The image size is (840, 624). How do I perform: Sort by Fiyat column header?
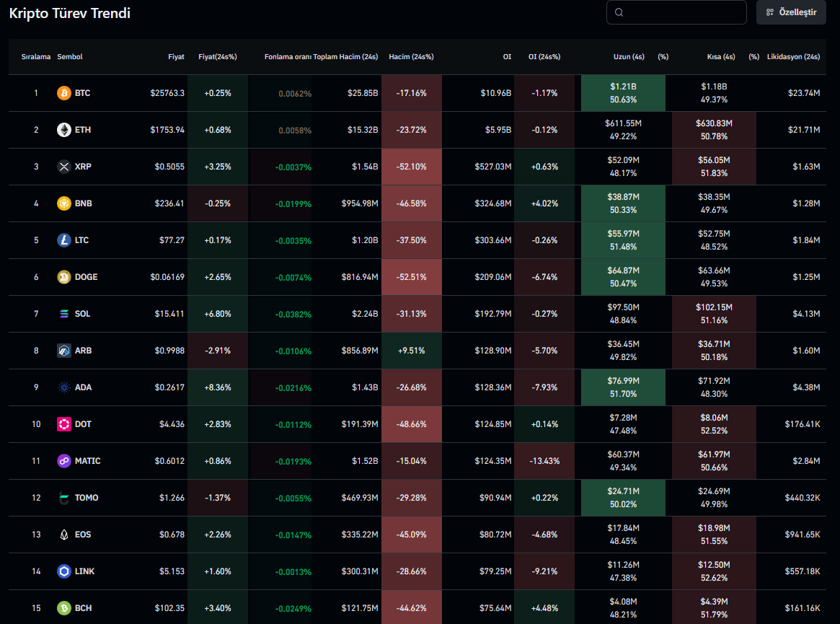176,56
